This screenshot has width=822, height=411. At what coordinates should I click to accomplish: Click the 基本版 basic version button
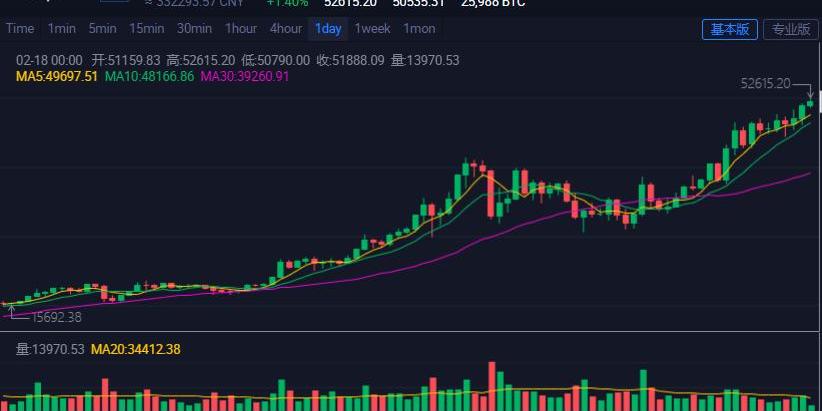click(x=729, y=29)
